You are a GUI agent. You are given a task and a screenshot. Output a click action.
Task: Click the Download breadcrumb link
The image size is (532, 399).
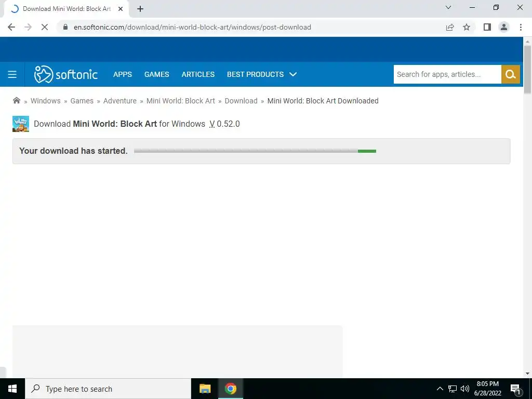coord(241,101)
